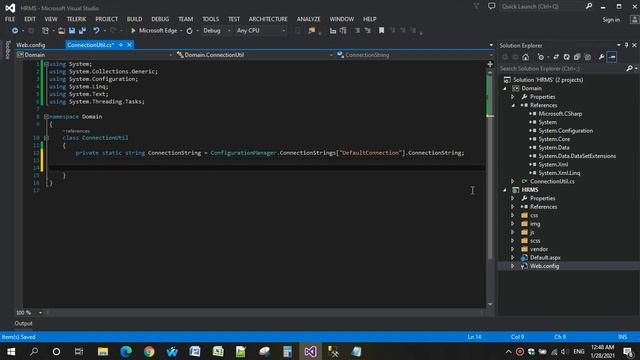640x360 pixels.
Task: Click the notifications filter funnel icon
Action: pyautogui.click(x=476, y=6)
